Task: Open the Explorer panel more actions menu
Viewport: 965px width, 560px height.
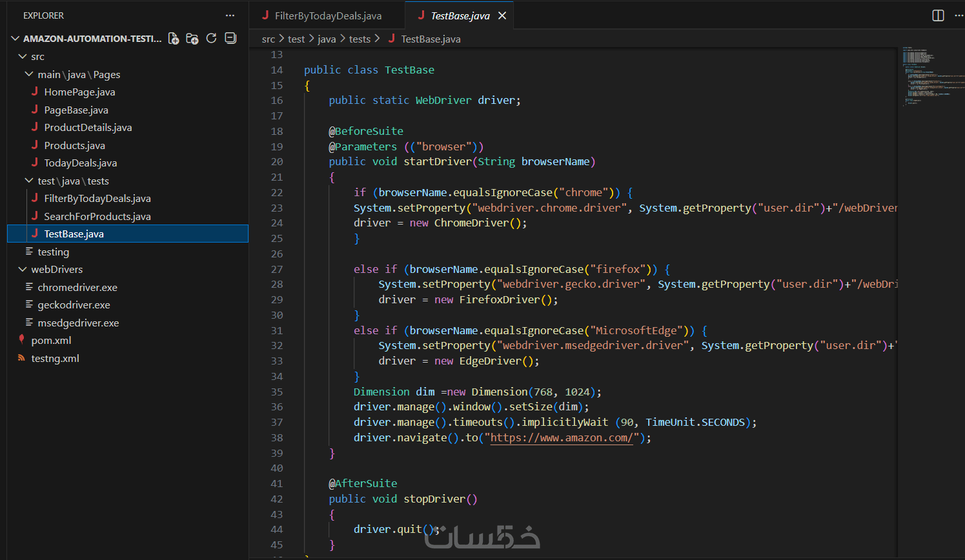Action: pyautogui.click(x=230, y=15)
